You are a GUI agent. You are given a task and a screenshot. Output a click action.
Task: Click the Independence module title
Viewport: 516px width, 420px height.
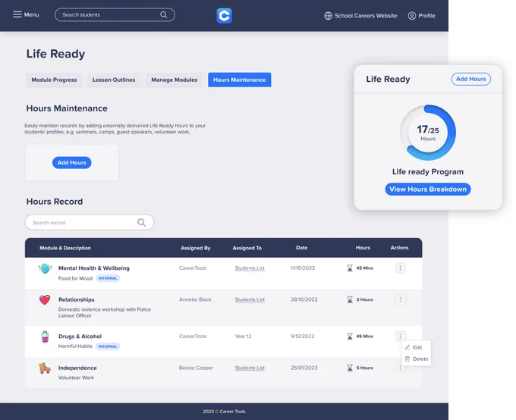[x=77, y=368]
